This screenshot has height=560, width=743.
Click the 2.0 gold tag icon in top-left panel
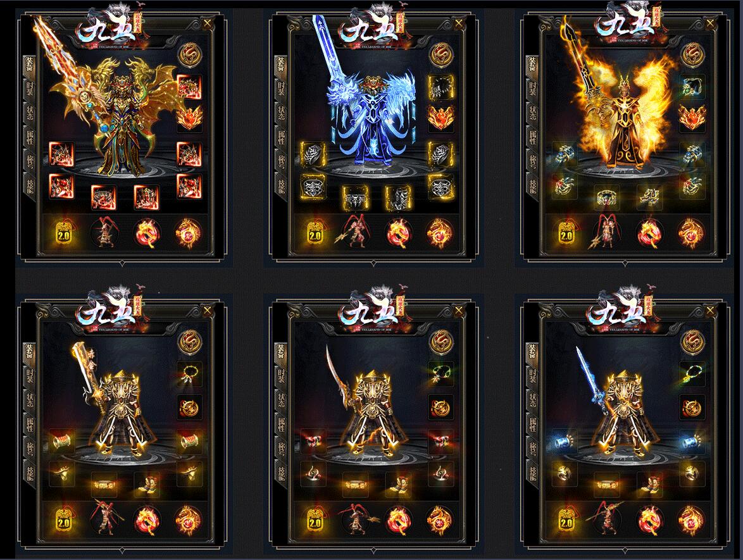(x=63, y=233)
